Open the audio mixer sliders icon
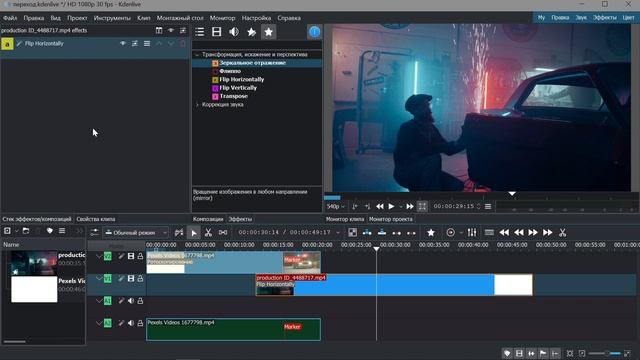This screenshot has width=640, height=360. (x=472, y=233)
